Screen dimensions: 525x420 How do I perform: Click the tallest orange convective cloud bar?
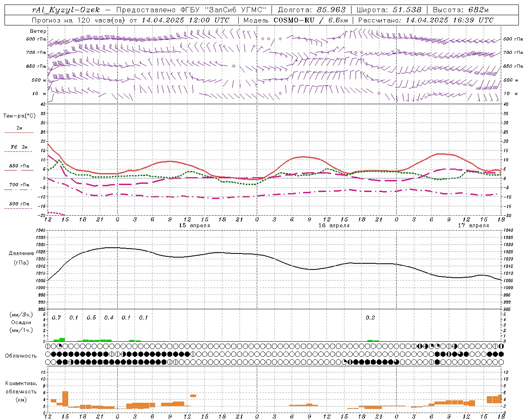pos(65,399)
